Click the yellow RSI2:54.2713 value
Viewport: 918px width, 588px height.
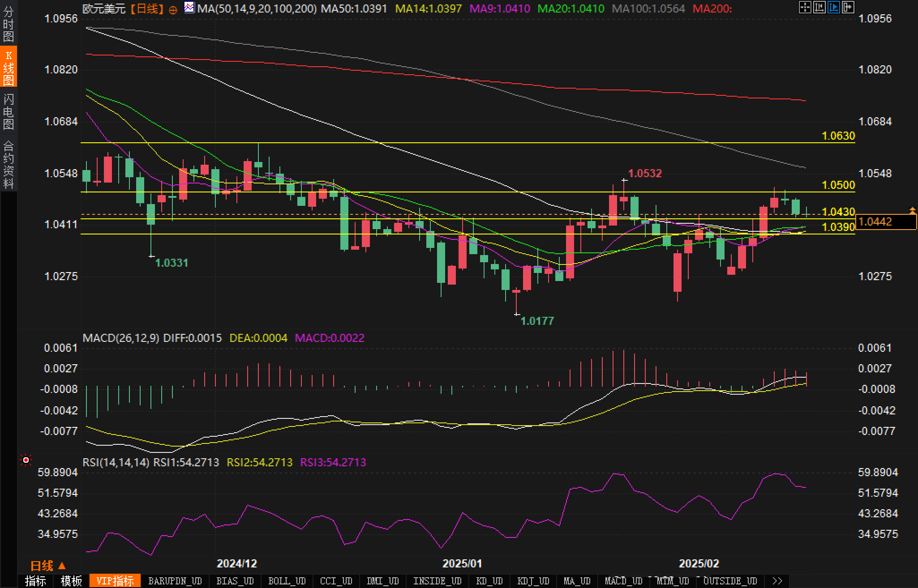[260, 462]
